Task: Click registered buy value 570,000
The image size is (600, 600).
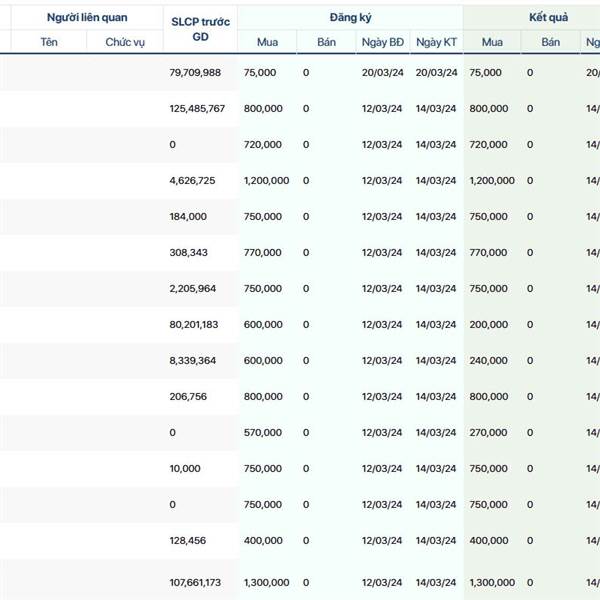Action: pyautogui.click(x=263, y=432)
